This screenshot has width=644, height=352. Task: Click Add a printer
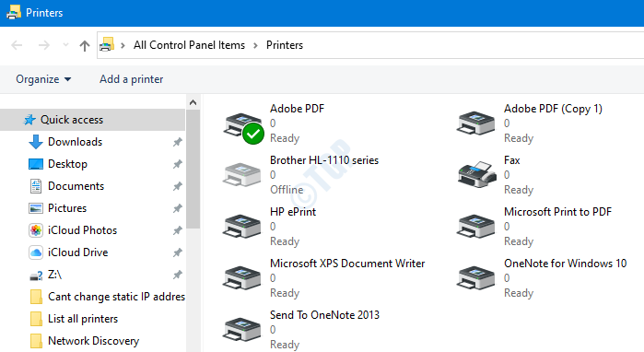pyautogui.click(x=132, y=79)
